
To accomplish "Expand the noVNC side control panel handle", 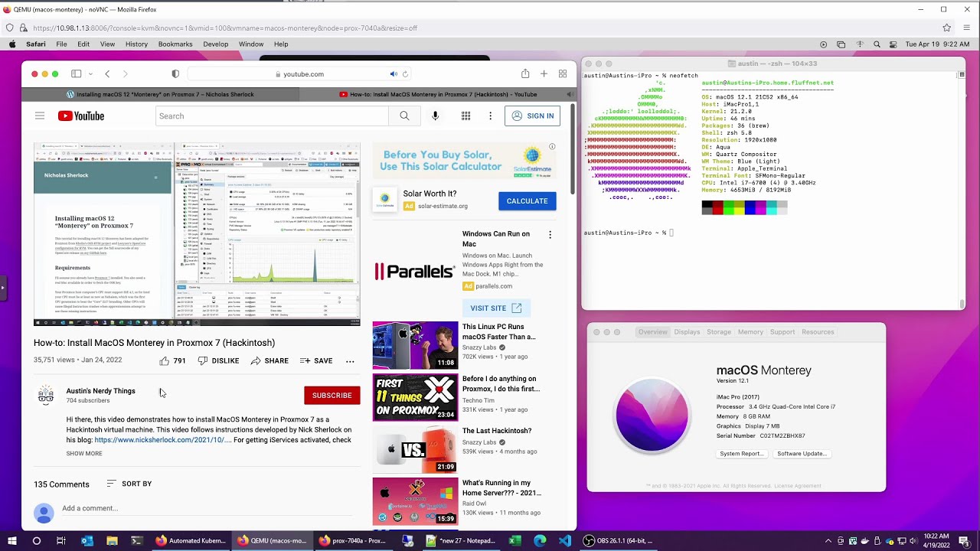I will coord(2,288).
